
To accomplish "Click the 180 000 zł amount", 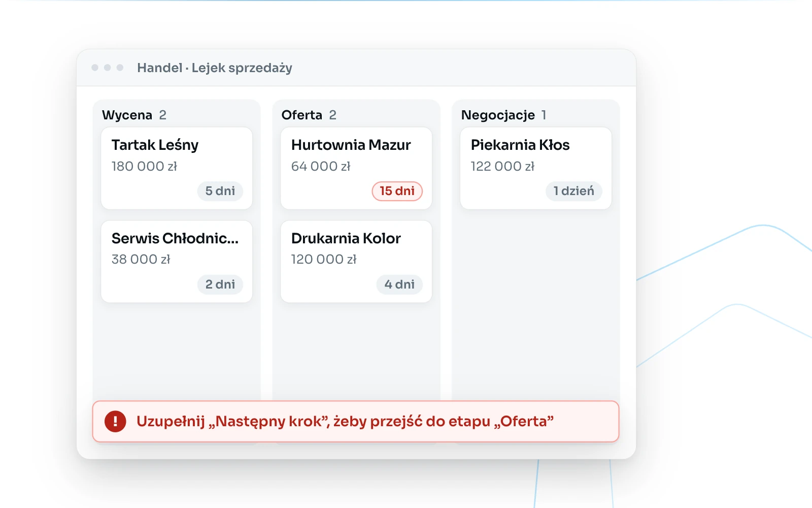I will pyautogui.click(x=145, y=166).
